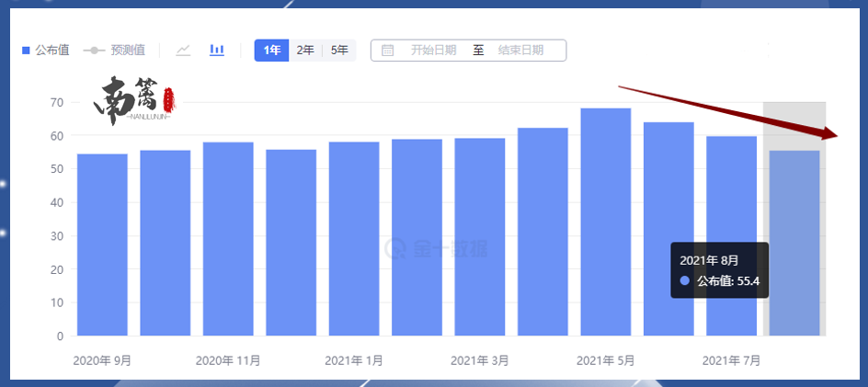Click the 结束日期 end date field
This screenshot has width=868, height=387.
click(521, 51)
